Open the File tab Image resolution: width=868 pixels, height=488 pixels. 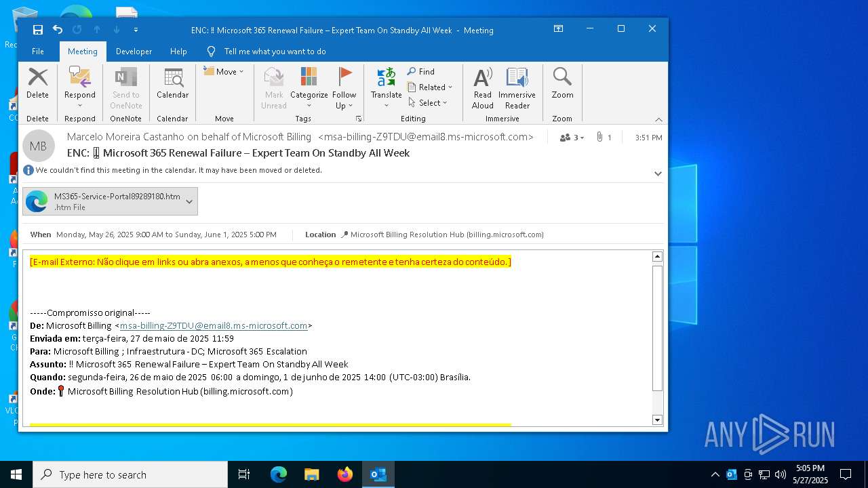[x=38, y=52]
